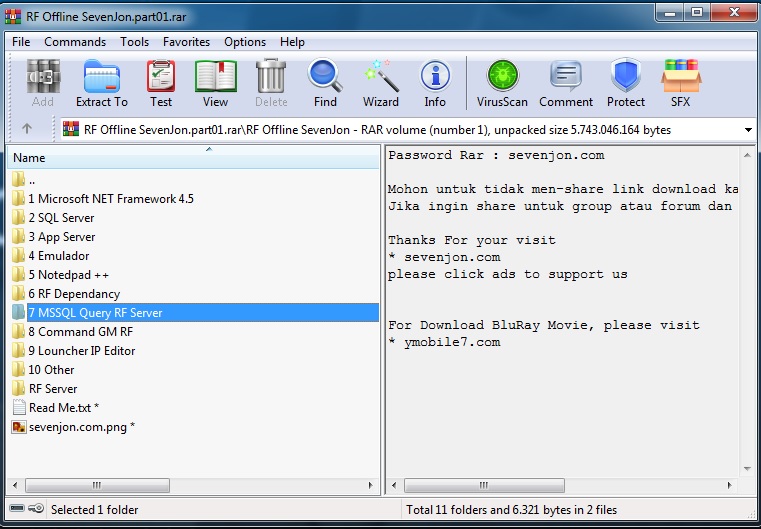Select the 3 App Server folder
761x529 pixels.
62,236
